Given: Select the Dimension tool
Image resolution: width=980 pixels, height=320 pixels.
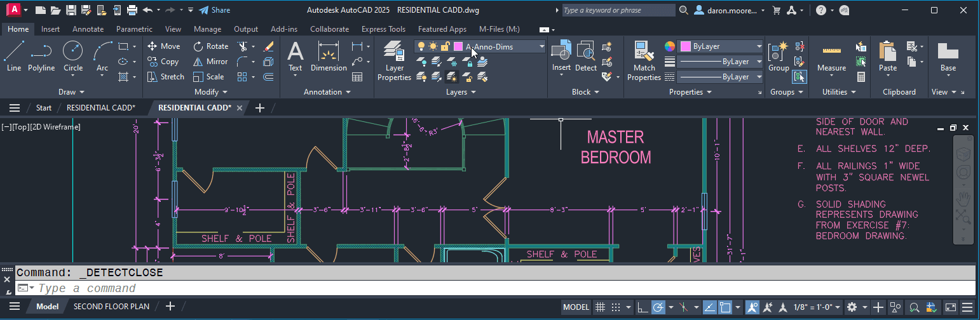Looking at the screenshot, I should pos(329,57).
